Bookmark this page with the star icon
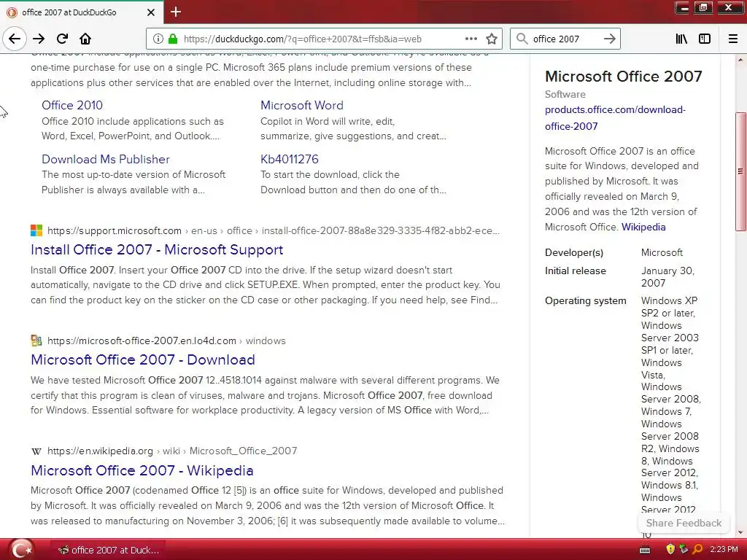Image resolution: width=747 pixels, height=560 pixels. point(492,39)
